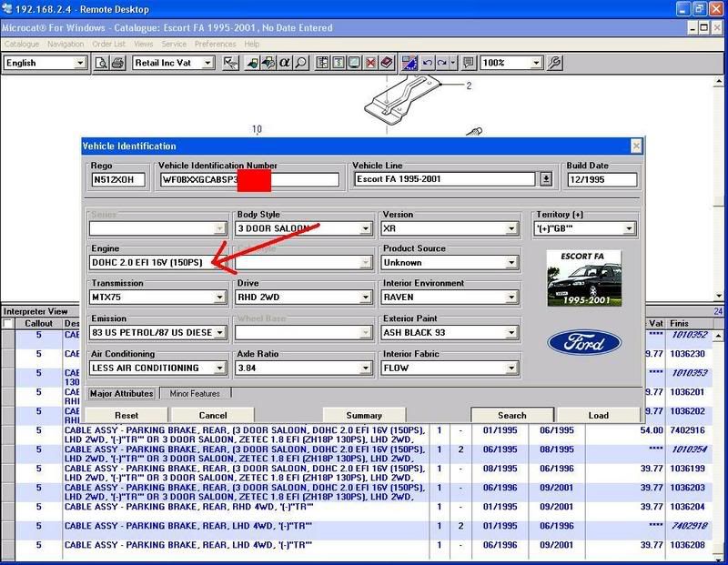The height and width of the screenshot is (565, 728).
Task: Open the Views menu
Action: pos(144,44)
